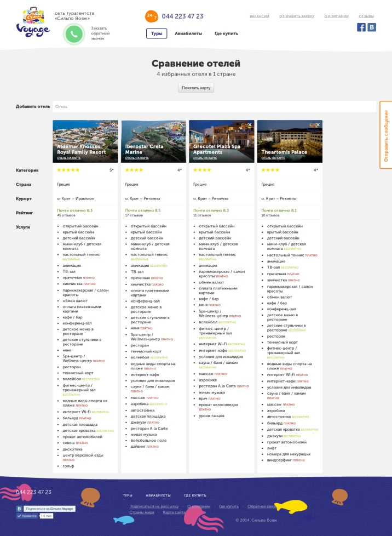Click the green callback phone icon
This screenshot has height=536, width=392.
74,34
